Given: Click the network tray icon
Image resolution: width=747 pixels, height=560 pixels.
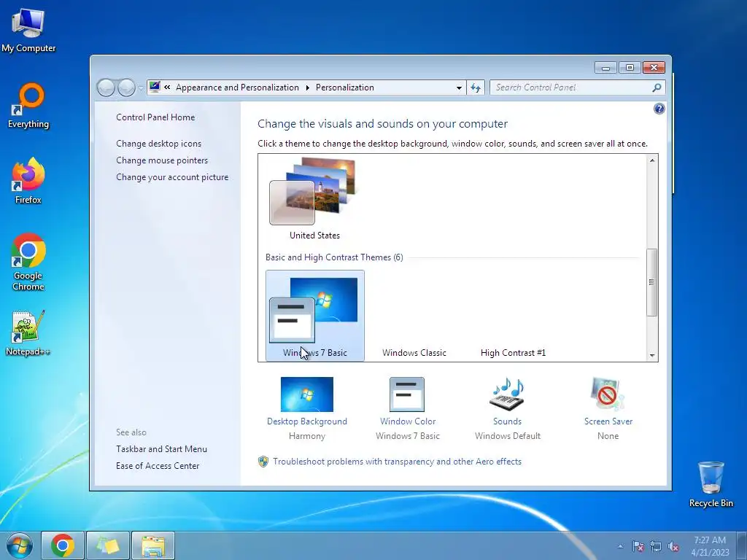Looking at the screenshot, I should tap(656, 546).
